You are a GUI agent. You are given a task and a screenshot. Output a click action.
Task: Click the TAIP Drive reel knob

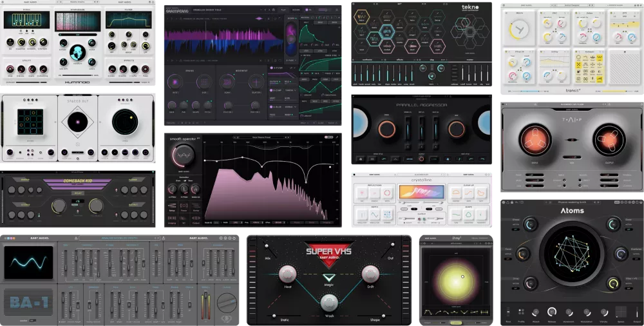535,139
